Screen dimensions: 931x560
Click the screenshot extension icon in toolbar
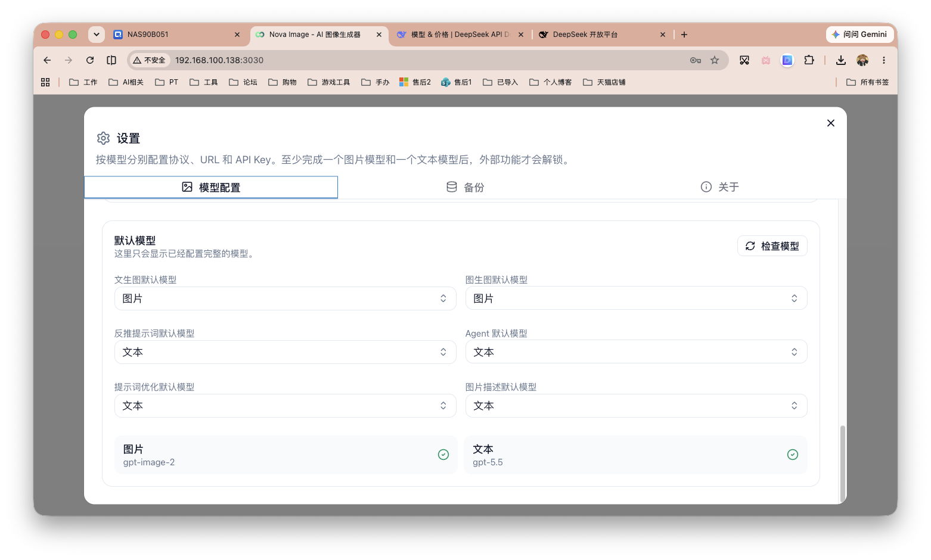(744, 60)
